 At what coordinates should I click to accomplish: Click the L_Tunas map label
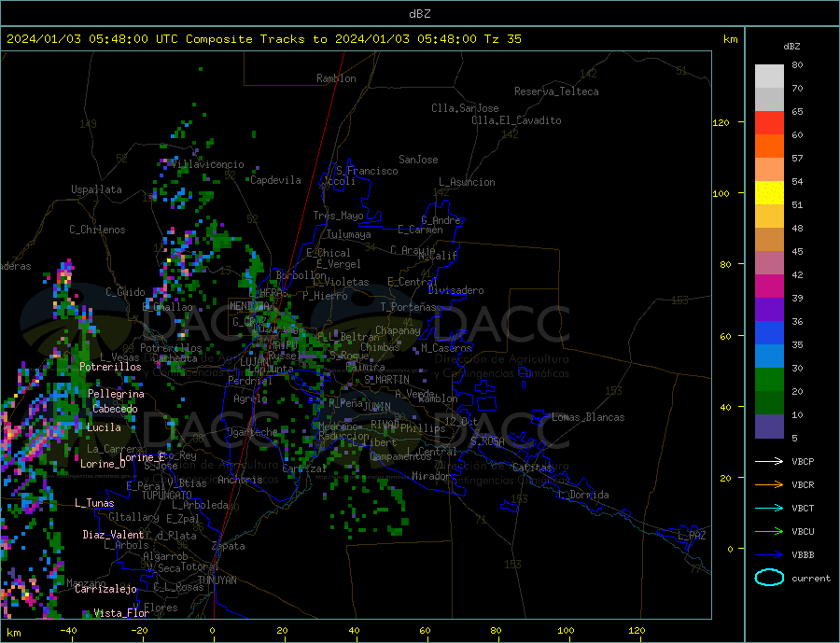[95, 503]
